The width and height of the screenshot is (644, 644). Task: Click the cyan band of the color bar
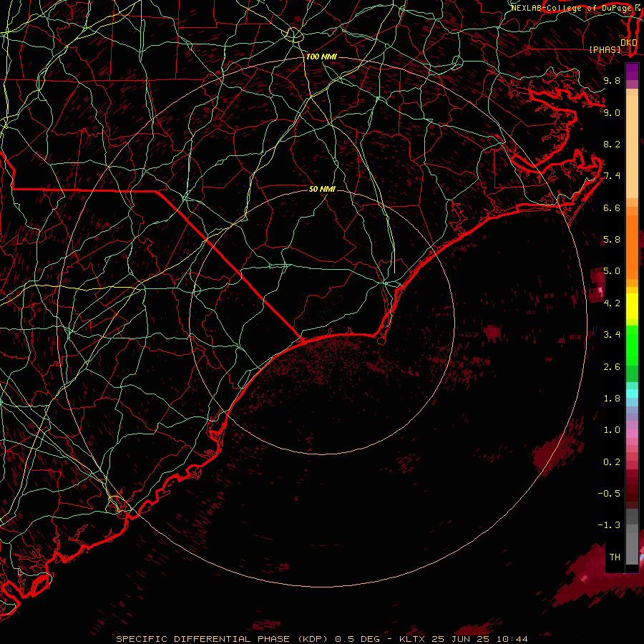(x=632, y=394)
